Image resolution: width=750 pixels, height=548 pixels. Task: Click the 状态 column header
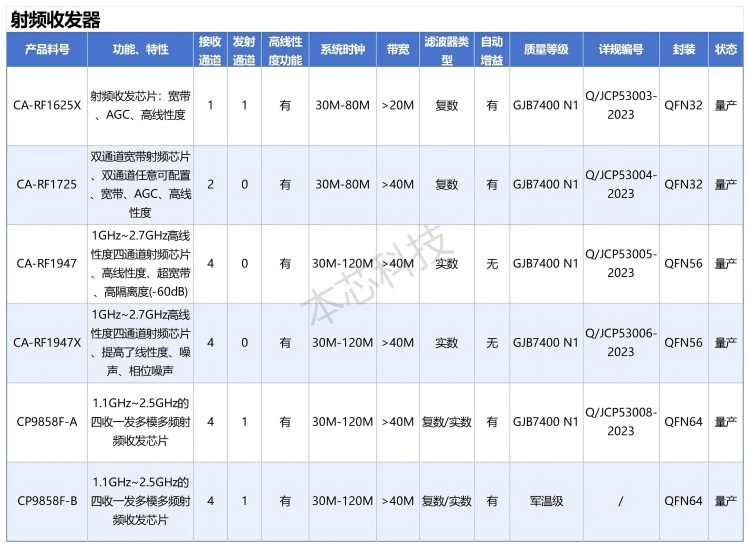click(726, 49)
